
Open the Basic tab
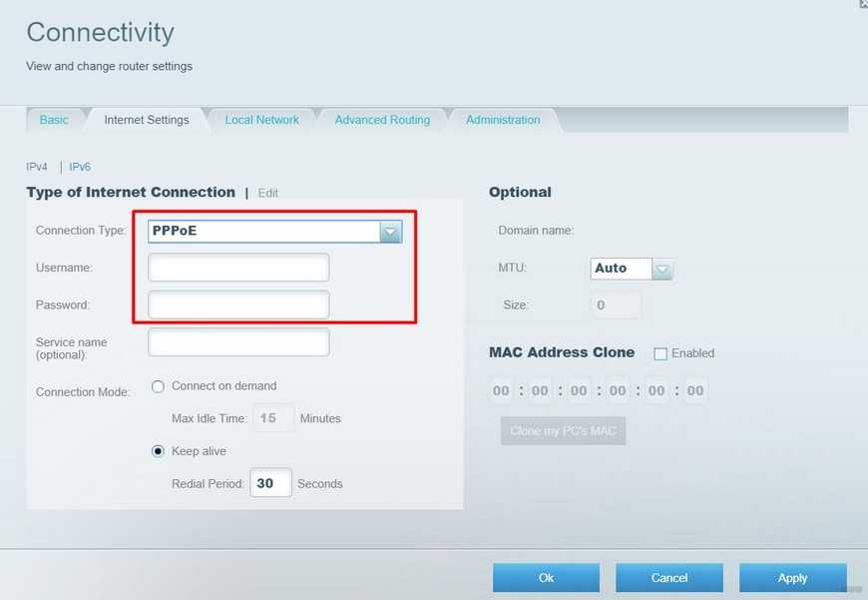(54, 120)
